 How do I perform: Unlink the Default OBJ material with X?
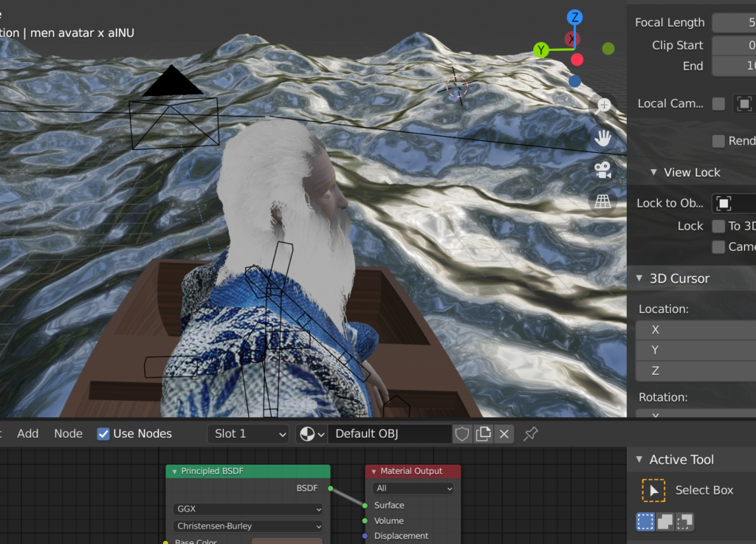click(504, 434)
